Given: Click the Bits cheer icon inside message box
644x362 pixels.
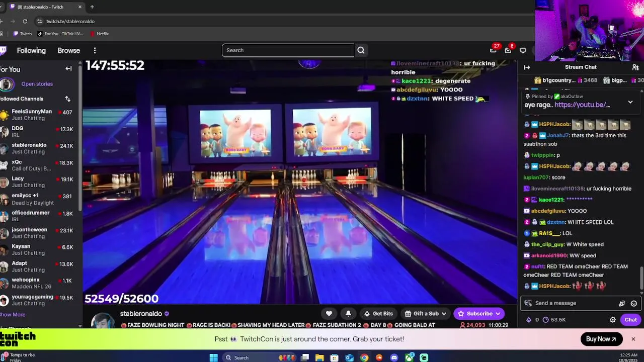Looking at the screenshot, I should [x=622, y=303].
